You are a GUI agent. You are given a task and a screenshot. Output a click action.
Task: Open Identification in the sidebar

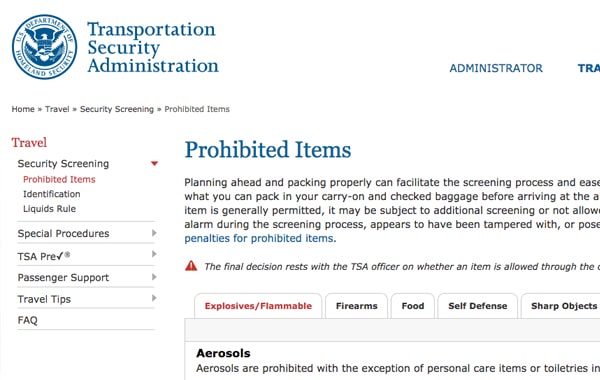coord(52,194)
